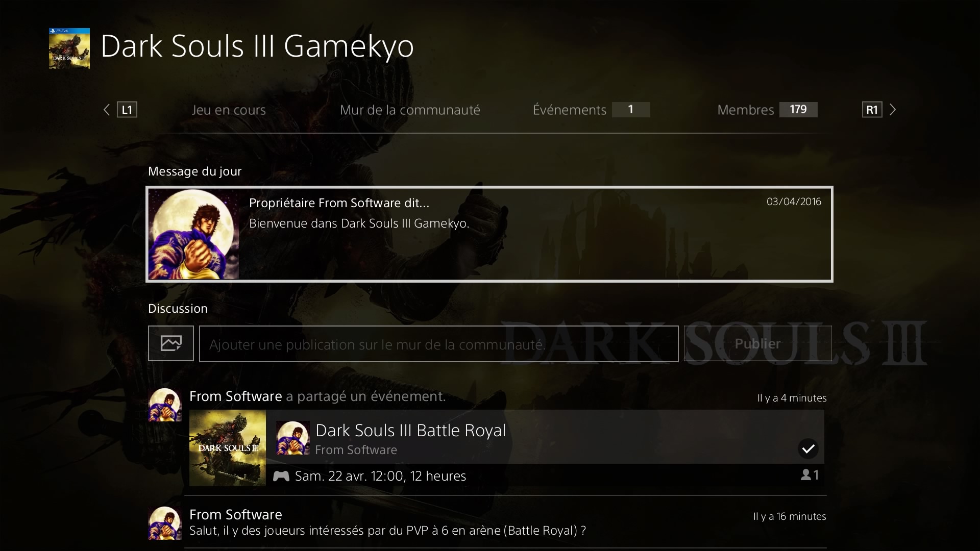Image resolution: width=980 pixels, height=551 pixels.
Task: Open the Événements tab
Action: pos(591,110)
